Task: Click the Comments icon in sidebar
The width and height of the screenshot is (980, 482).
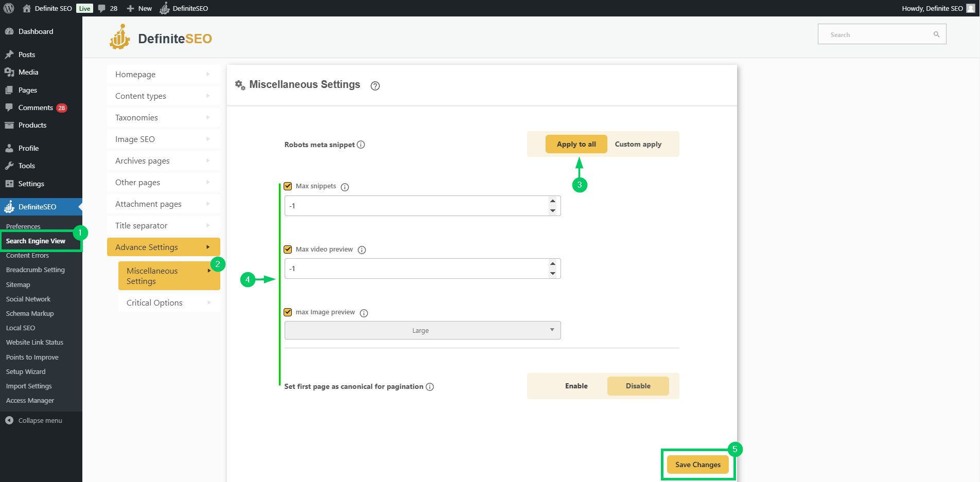Action: 9,108
